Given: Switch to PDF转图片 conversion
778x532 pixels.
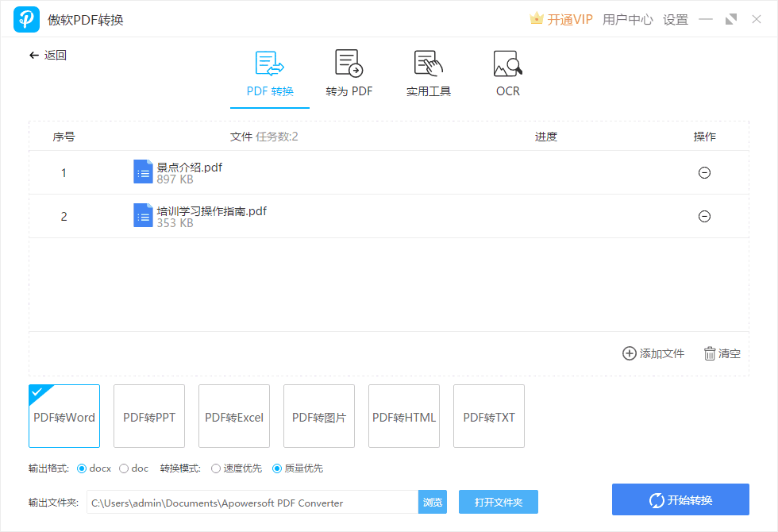Looking at the screenshot, I should point(318,416).
